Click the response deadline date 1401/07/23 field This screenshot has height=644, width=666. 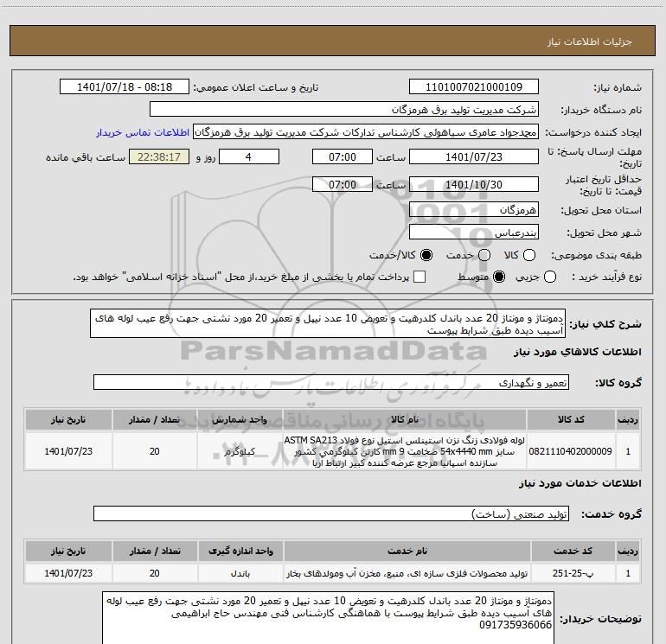pos(474,156)
